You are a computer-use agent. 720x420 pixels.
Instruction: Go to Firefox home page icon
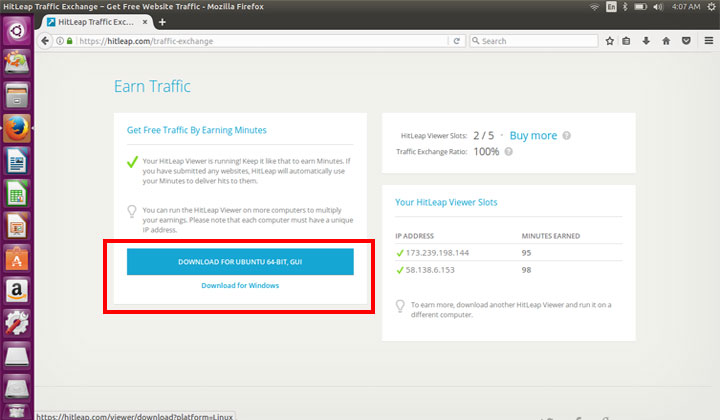(666, 41)
